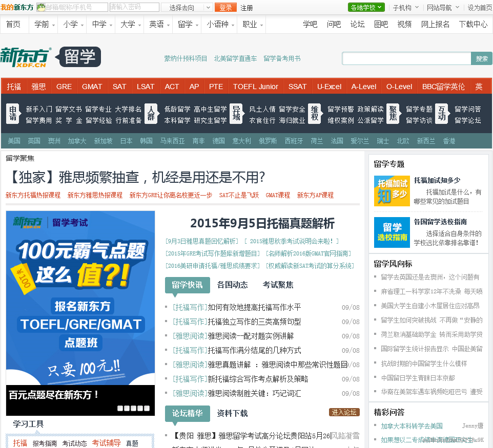Click the 留学 channel badge beside logo
The width and height of the screenshot is (493, 448).
pos(78,57)
